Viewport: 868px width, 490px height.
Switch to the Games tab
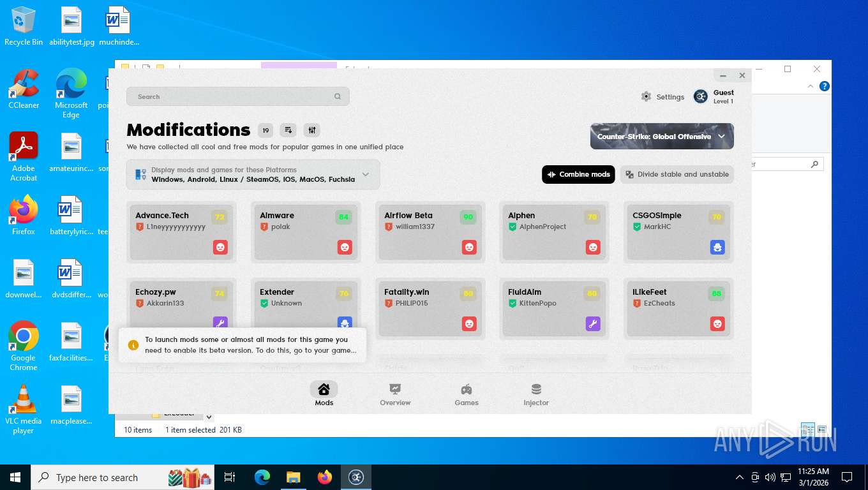point(467,394)
